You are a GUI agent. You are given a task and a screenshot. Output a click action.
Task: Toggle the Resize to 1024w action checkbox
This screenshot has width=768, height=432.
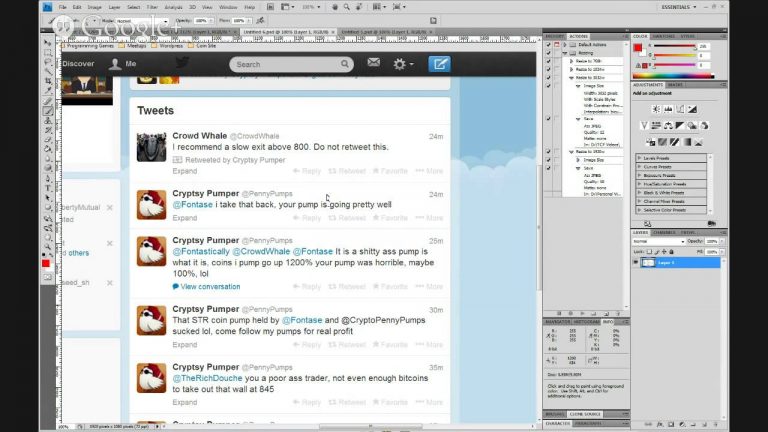(549, 70)
